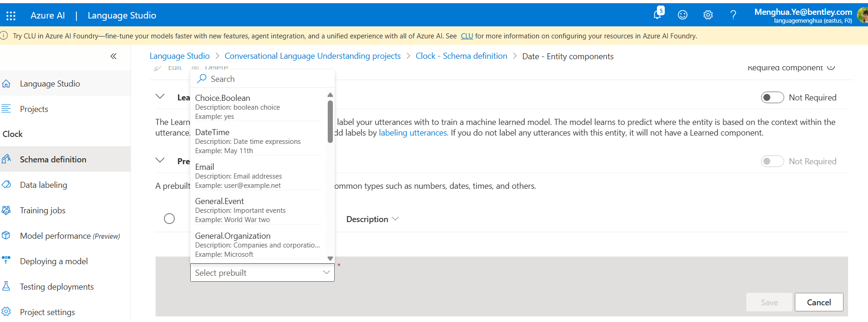Image resolution: width=868 pixels, height=322 pixels.
Task: Open Model performance (Preview) in sidebar
Action: (x=65, y=235)
